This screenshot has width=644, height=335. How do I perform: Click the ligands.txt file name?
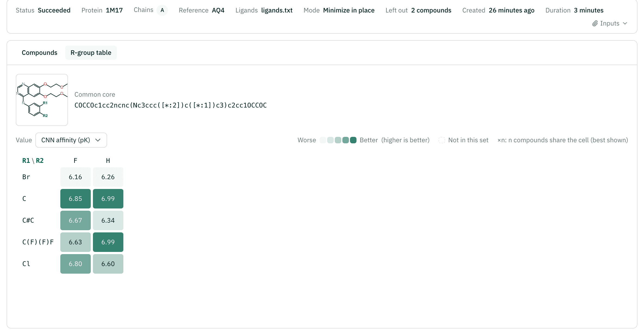tap(277, 10)
